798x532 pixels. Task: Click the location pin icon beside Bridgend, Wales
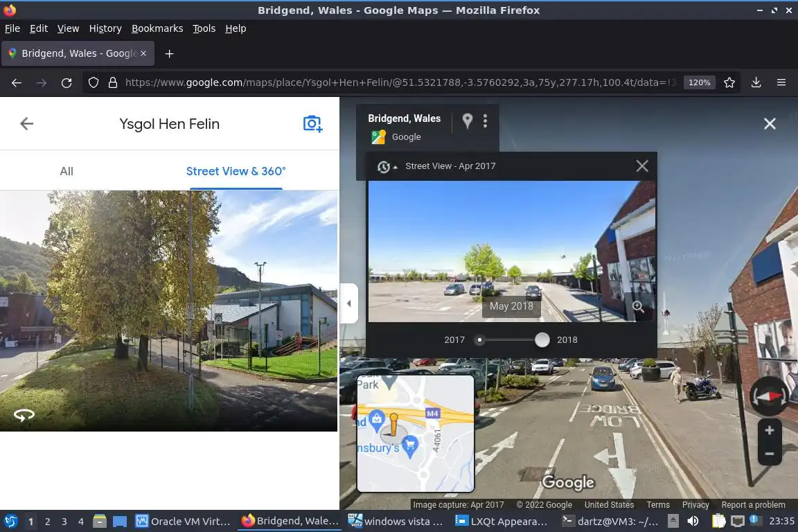(467, 121)
